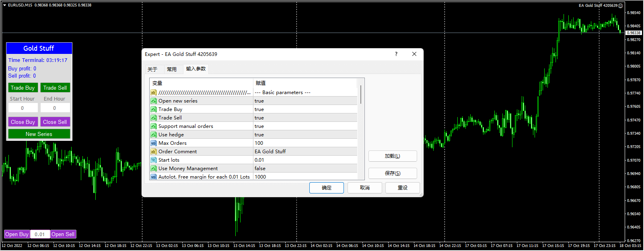Click the decimal icon beside Start lots

click(153, 160)
